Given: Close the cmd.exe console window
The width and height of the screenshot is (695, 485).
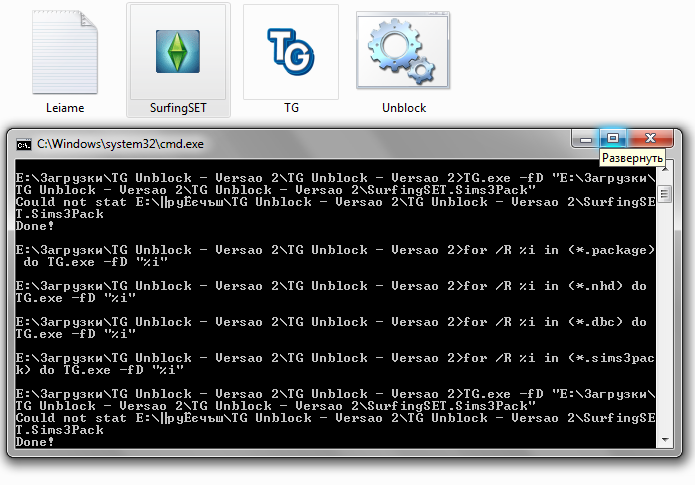Looking at the screenshot, I should pos(651,138).
